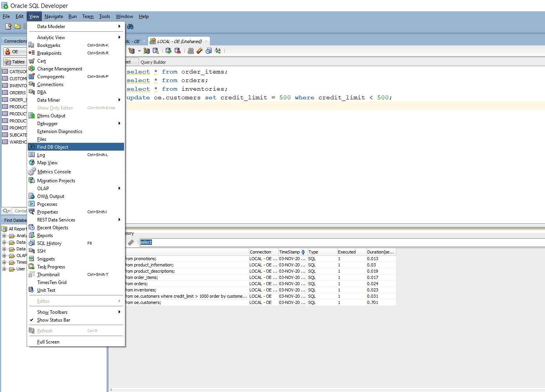
Task: Toggle the Show Status Bar option
Action: pyautogui.click(x=76, y=320)
